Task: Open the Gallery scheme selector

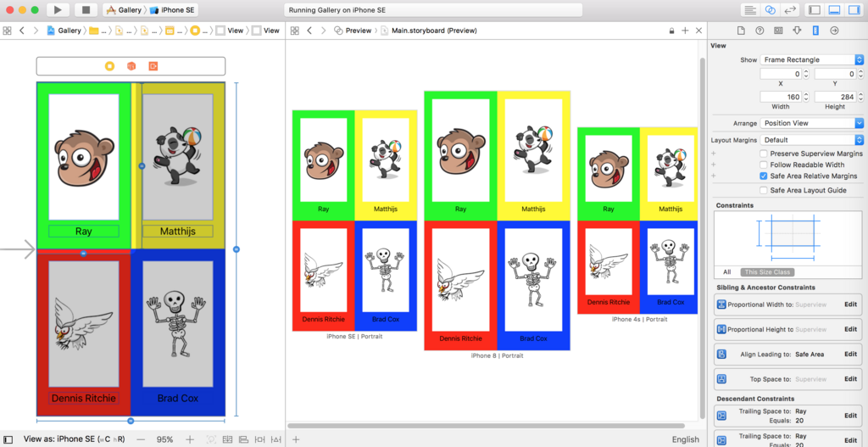Action: click(125, 10)
